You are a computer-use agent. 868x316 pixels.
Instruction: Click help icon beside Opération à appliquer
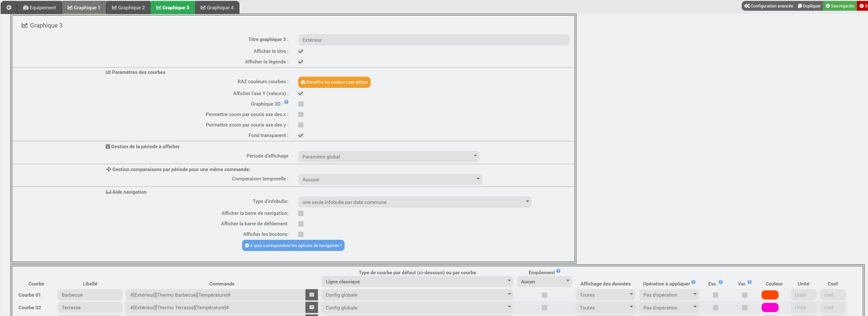click(693, 282)
